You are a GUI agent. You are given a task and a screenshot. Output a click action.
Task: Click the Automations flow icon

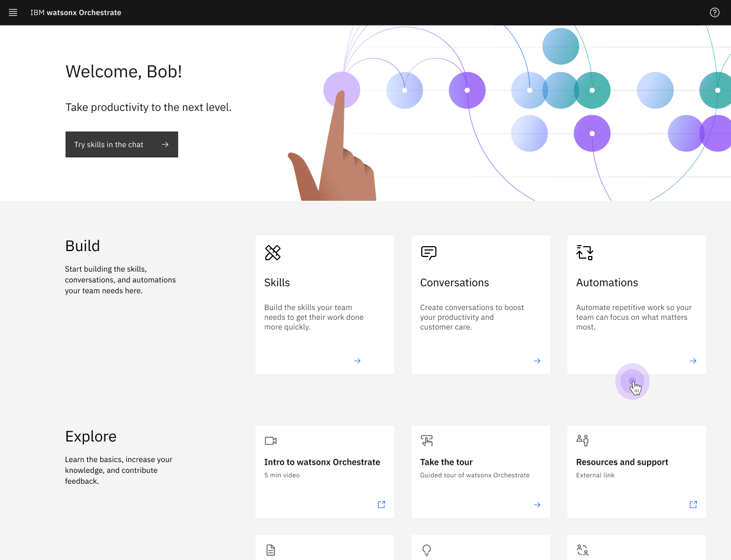coord(585,253)
